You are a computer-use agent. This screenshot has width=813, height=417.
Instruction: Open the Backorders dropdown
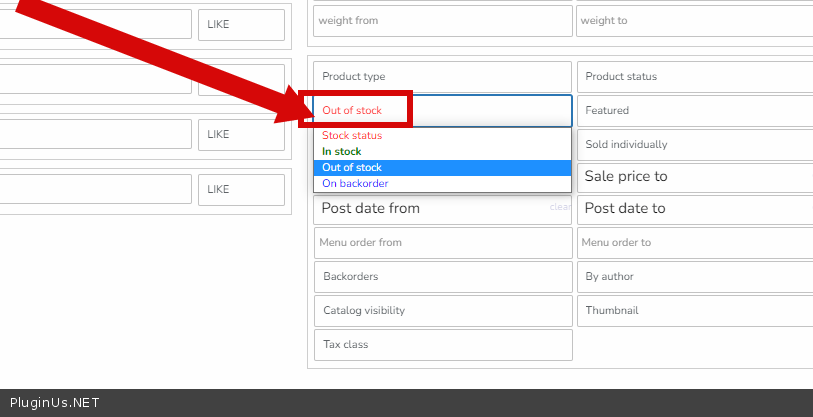coord(442,277)
